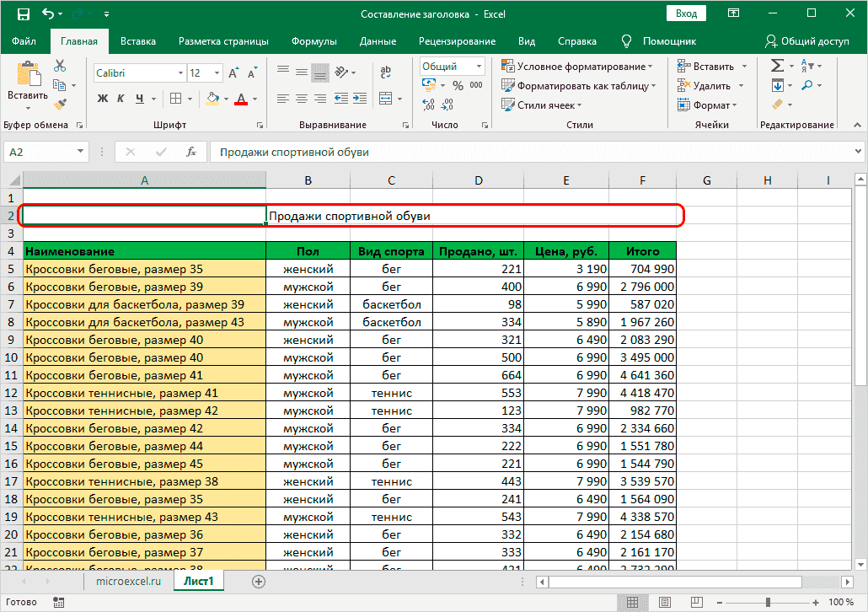Open the Формулы ribbon tab
This screenshot has width=868, height=612.
point(313,41)
